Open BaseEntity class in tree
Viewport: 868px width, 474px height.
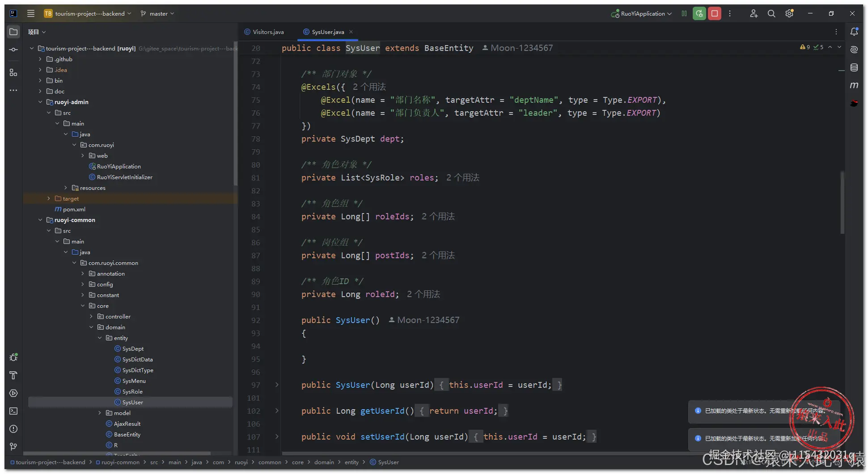[x=123, y=434]
